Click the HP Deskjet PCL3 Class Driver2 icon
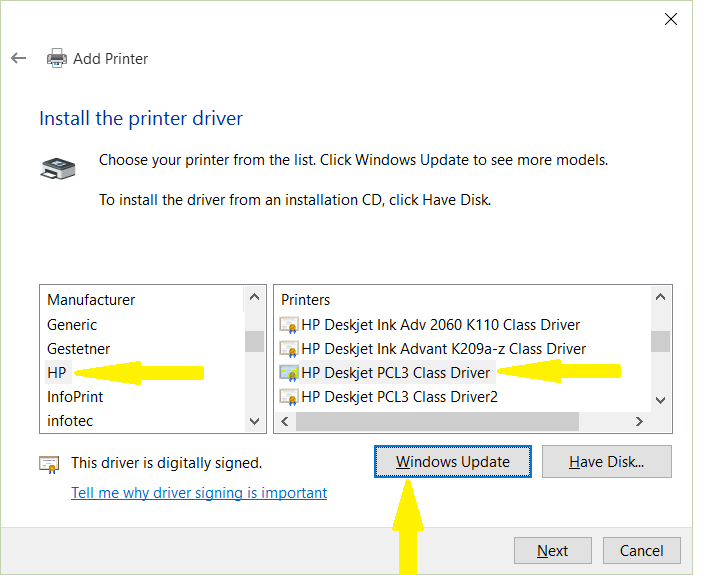The image size is (708, 575). pyautogui.click(x=289, y=397)
